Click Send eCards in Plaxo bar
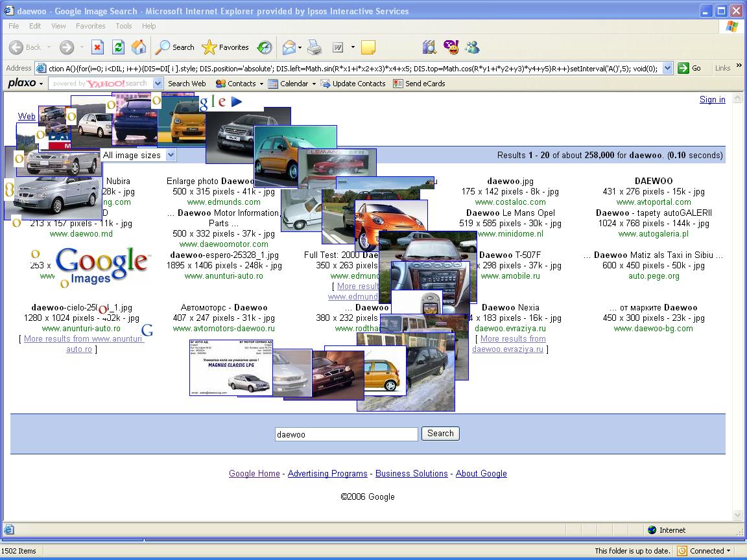747x560 pixels. tap(420, 84)
